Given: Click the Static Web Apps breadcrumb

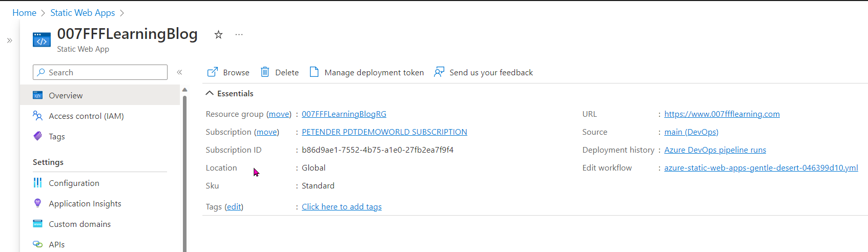Looking at the screenshot, I should (x=82, y=13).
